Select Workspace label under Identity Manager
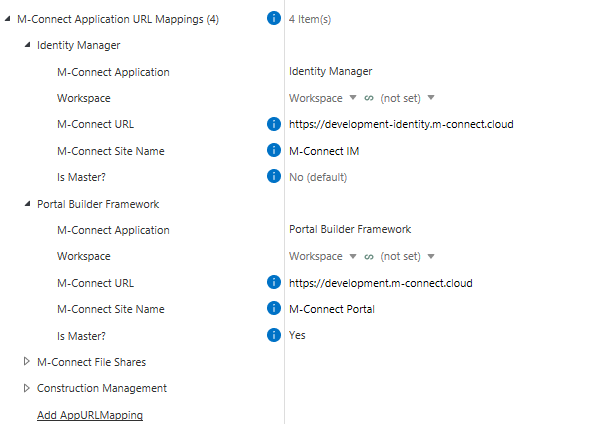590x424 pixels. click(x=84, y=98)
